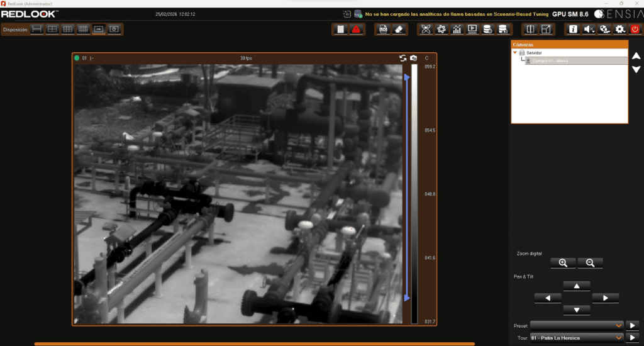Screen dimensions: 644x346
Task: Take a snapshot with the camera icon
Action: pyautogui.click(x=414, y=58)
